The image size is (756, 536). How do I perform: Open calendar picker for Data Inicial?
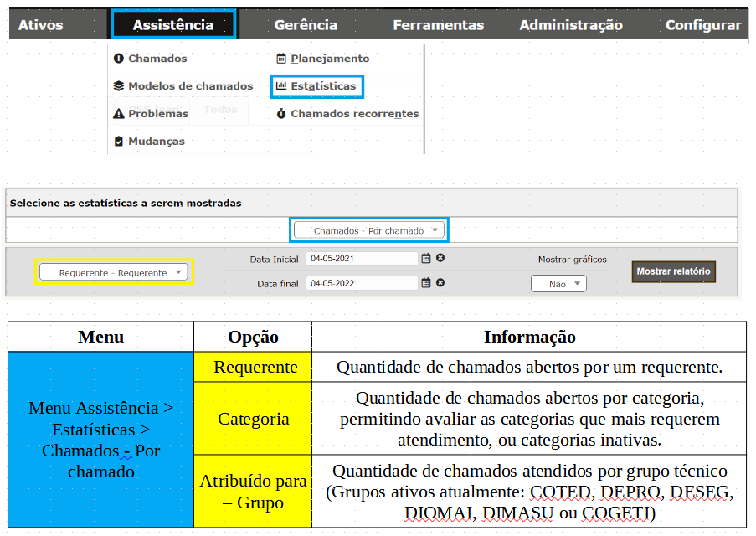pos(425,259)
